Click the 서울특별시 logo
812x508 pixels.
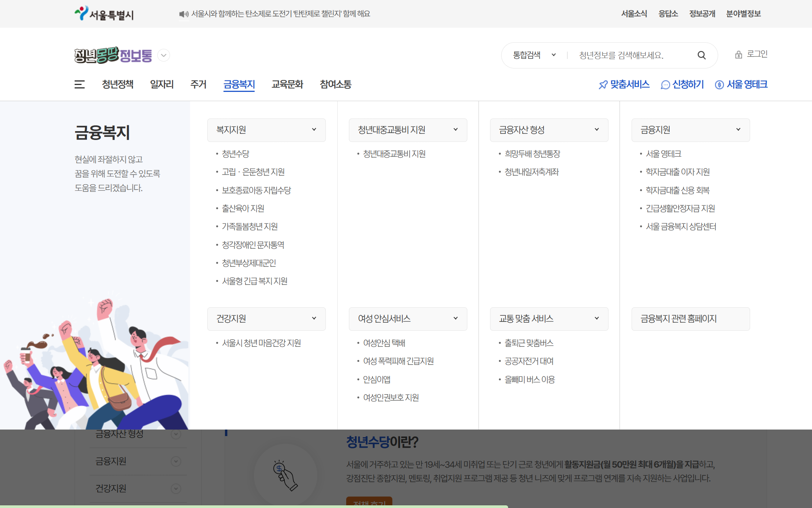click(x=104, y=14)
